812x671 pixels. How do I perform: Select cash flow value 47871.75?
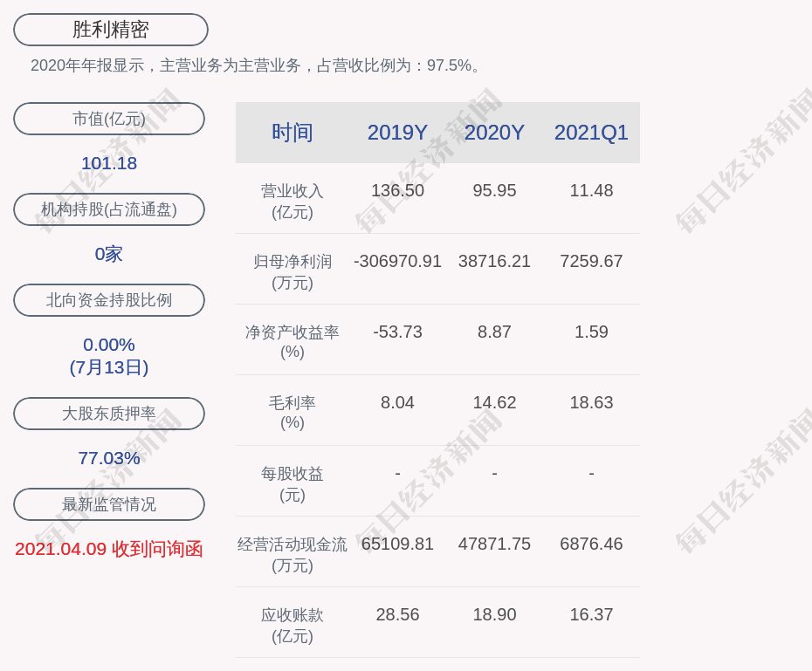pyautogui.click(x=494, y=544)
